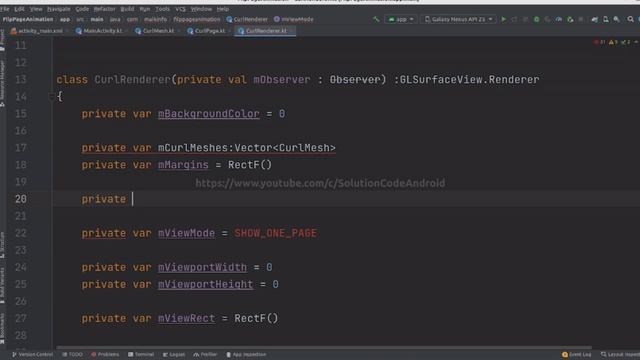Open the Navigate menu
Image resolution: width=640 pixels, height=360 pixels.
tap(59, 9)
